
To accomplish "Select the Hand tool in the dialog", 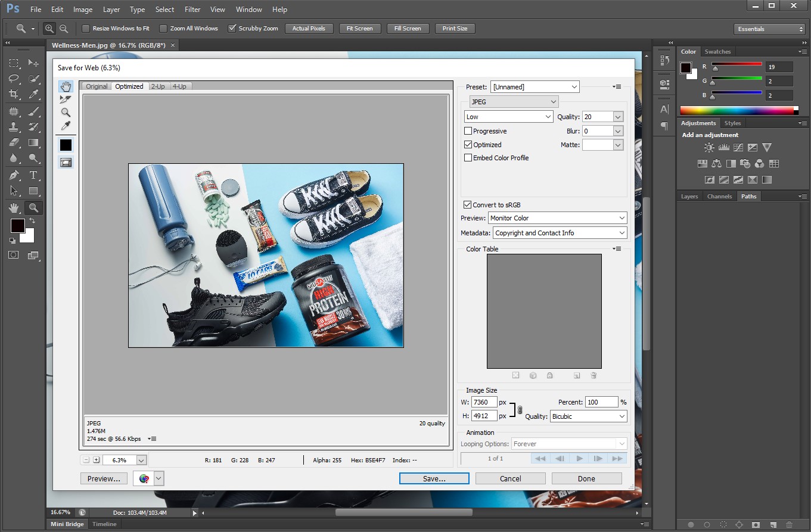I will (66, 86).
